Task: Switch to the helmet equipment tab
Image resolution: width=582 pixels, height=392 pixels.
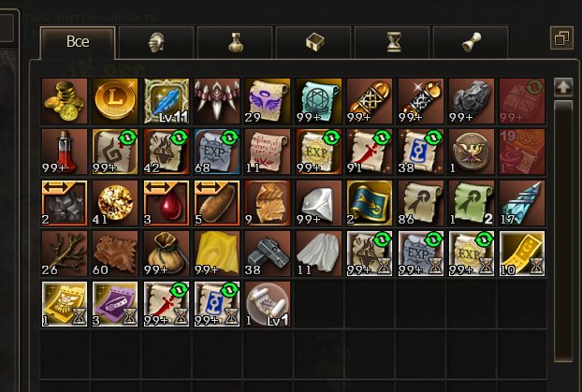Action: (x=156, y=42)
